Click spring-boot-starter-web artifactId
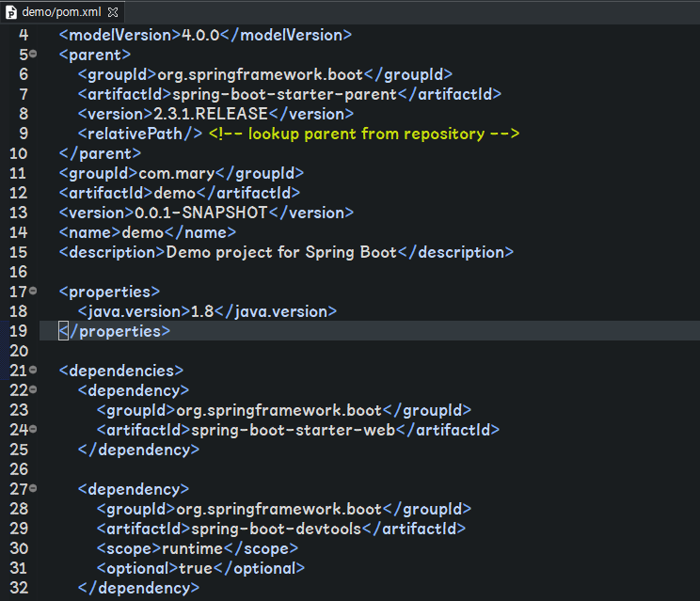Screen dimensions: 700x601 [x=293, y=430]
